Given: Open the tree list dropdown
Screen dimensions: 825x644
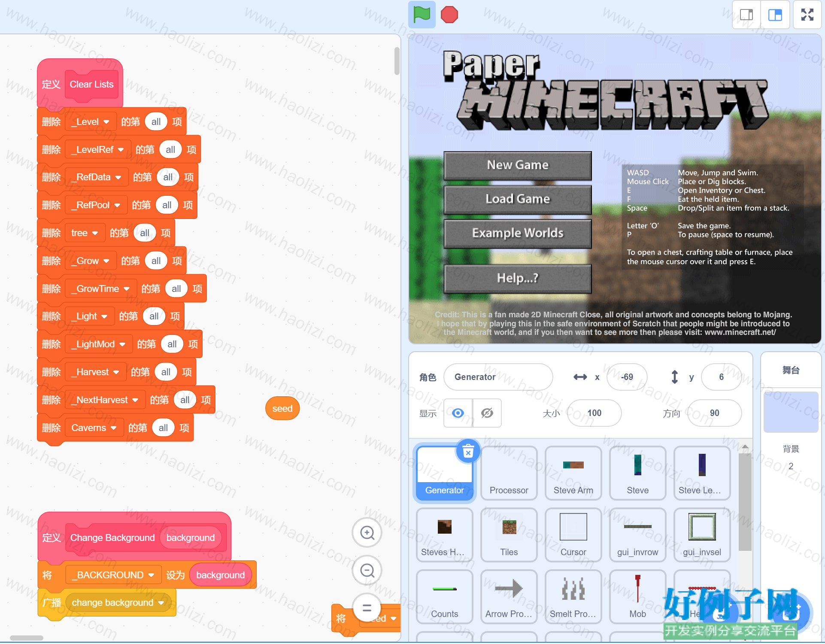Looking at the screenshot, I should coord(85,233).
